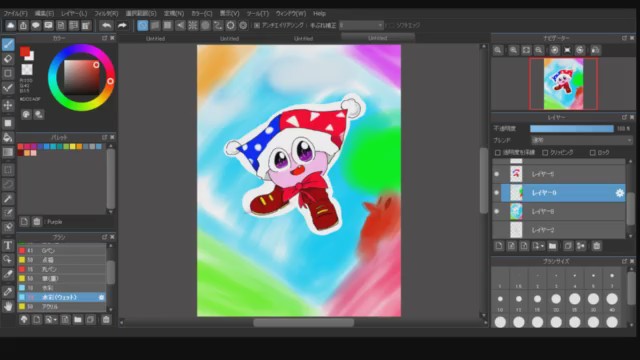Toggle the Anti-aliasing checkbox

coord(257,25)
